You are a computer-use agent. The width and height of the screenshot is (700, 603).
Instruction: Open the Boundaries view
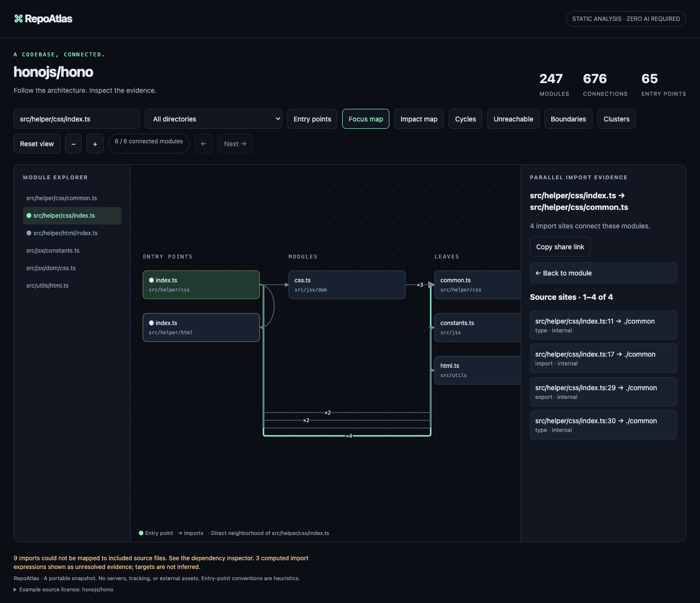568,119
